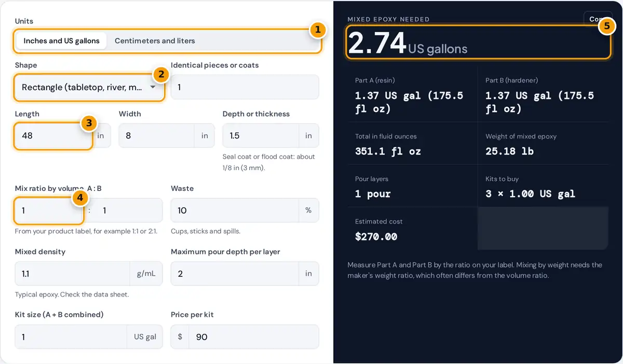Screen dimensions: 623x364
Task: Select Inches and US gallons units
Action: tap(61, 41)
